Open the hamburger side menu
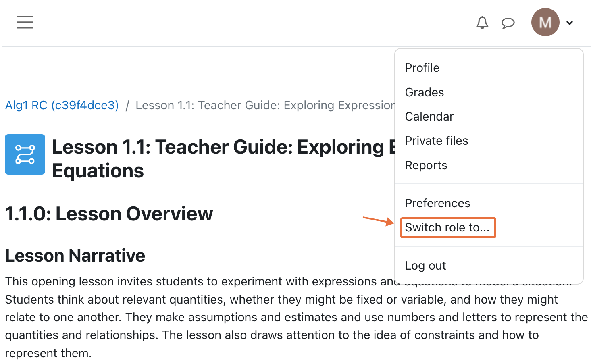 pos(25,22)
